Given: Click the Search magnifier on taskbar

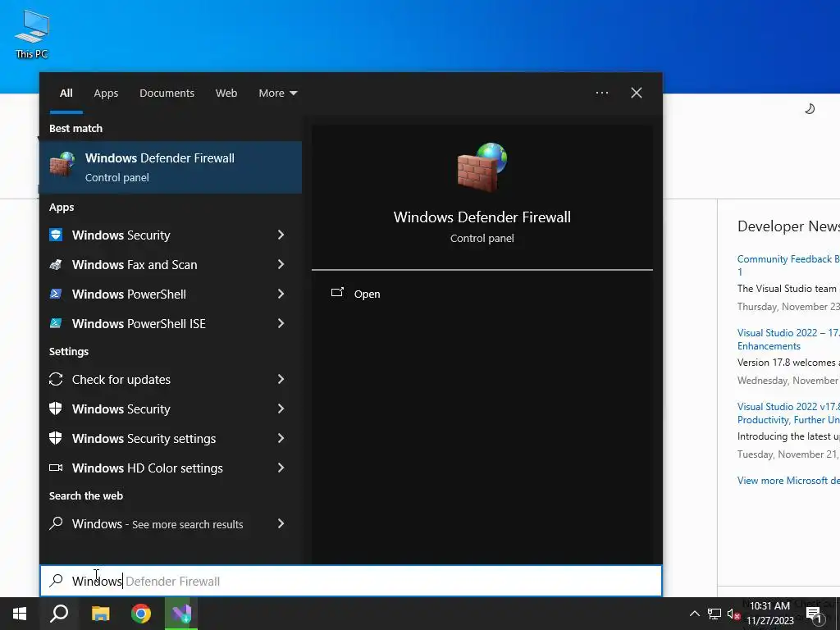Looking at the screenshot, I should [59, 614].
